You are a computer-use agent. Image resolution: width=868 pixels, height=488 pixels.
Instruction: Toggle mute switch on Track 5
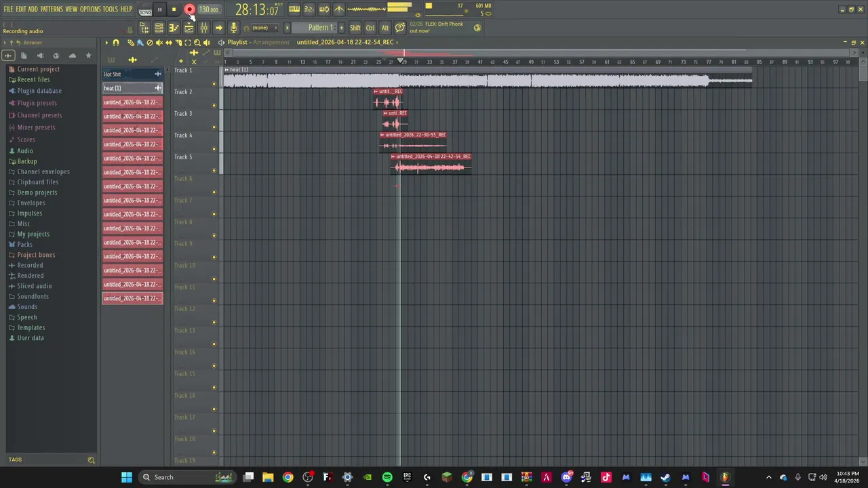214,171
